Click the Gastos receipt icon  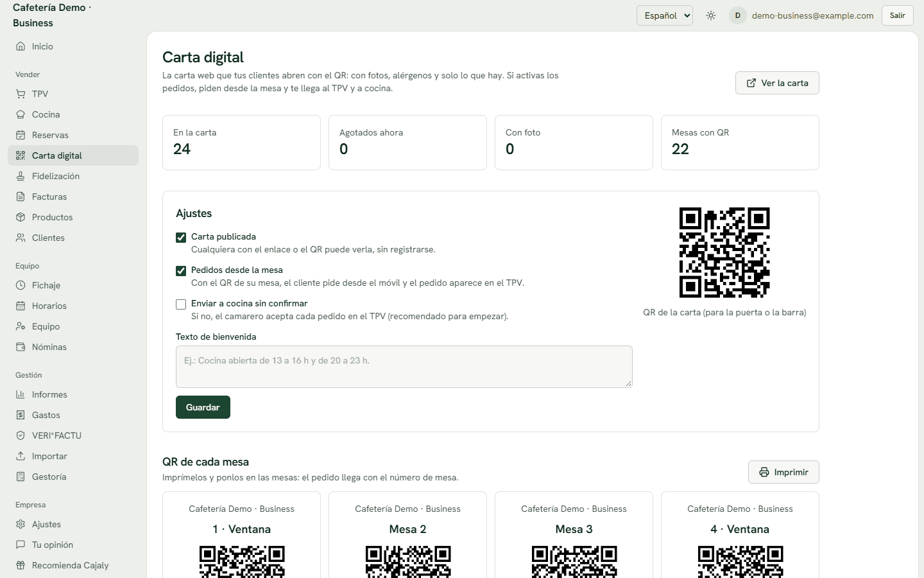tap(21, 415)
